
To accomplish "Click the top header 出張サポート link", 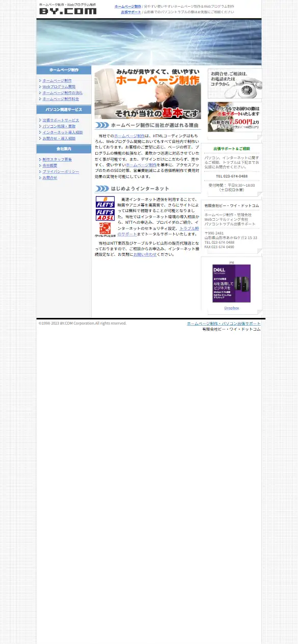I will pos(131,12).
